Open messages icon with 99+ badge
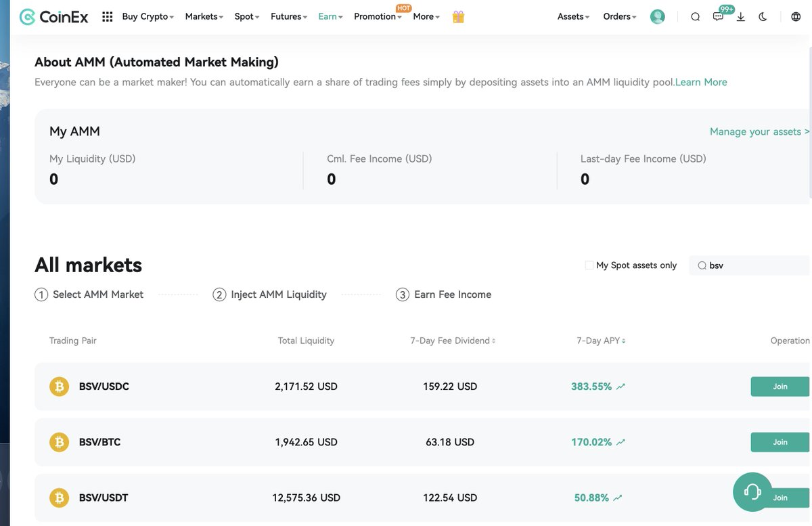 [x=719, y=16]
